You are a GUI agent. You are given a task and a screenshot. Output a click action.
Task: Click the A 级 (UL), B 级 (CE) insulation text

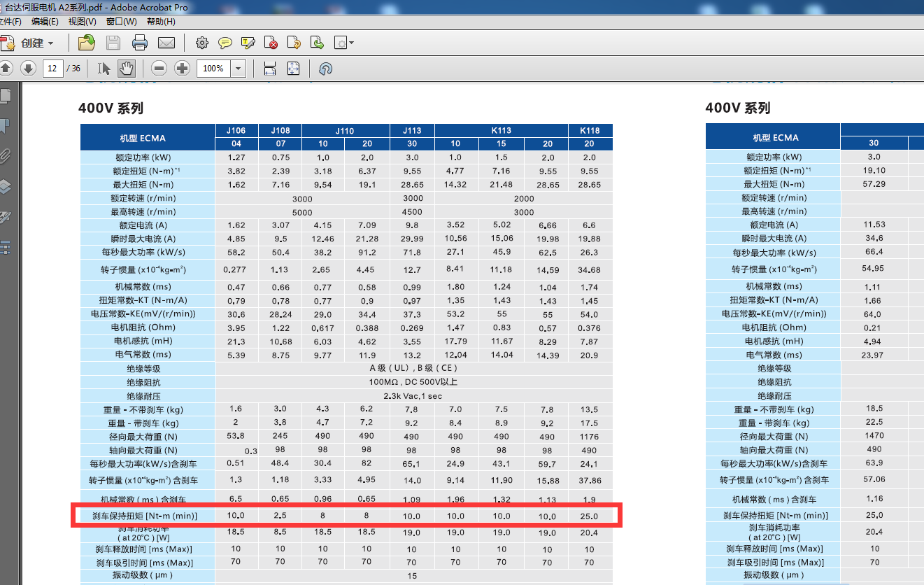tap(413, 368)
